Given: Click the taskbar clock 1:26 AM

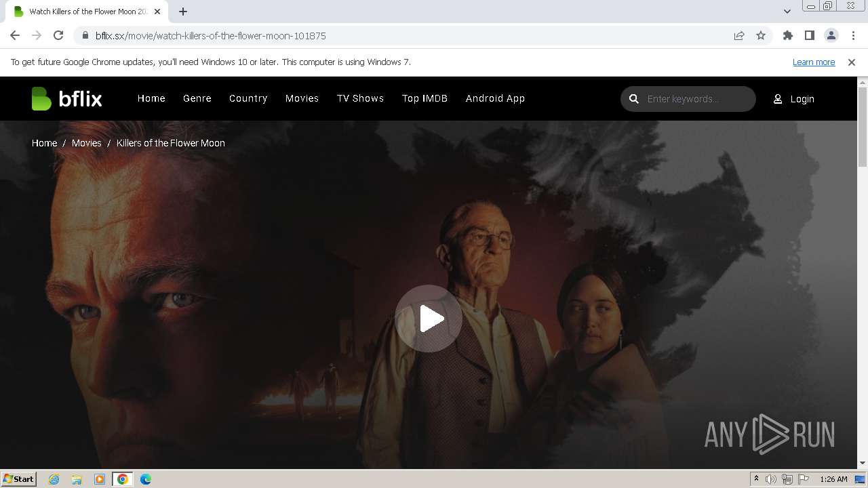Looking at the screenshot, I should click(x=833, y=479).
